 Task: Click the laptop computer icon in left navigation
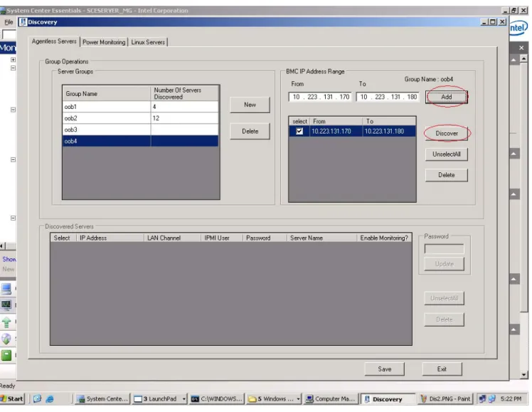pos(6,289)
